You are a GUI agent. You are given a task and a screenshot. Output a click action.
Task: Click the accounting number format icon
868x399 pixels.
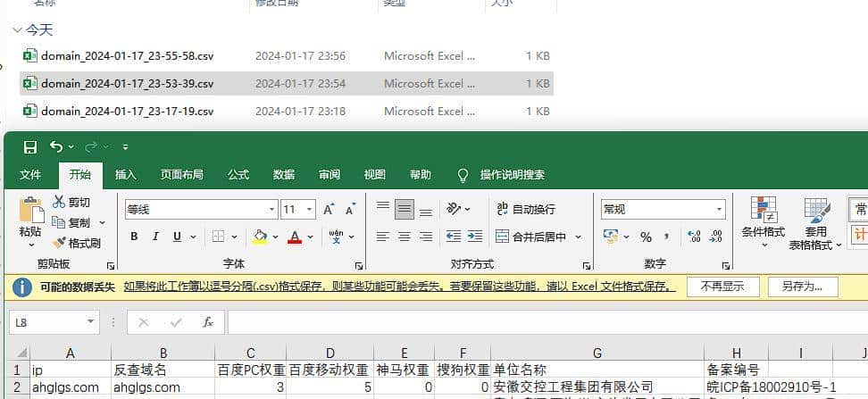point(611,237)
